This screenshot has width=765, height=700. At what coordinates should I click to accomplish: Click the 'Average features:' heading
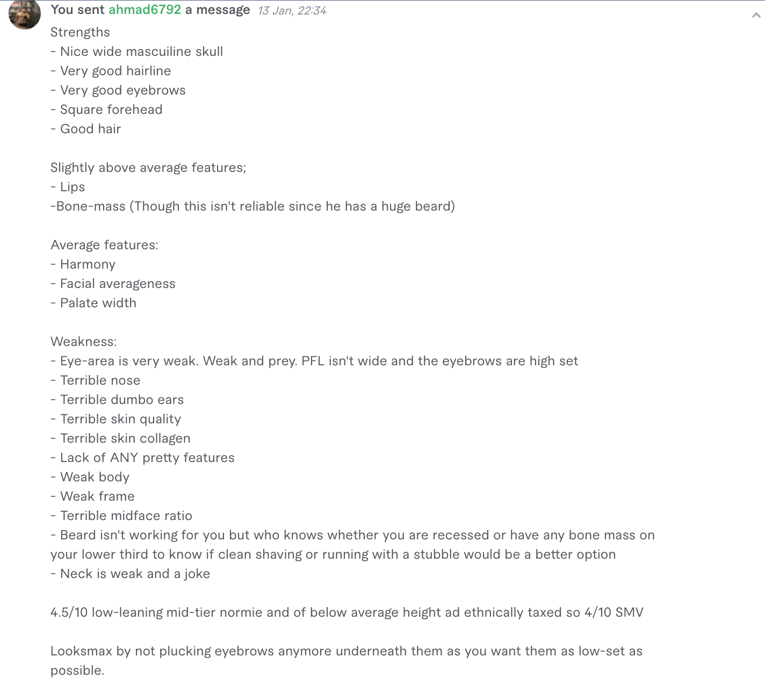click(104, 245)
